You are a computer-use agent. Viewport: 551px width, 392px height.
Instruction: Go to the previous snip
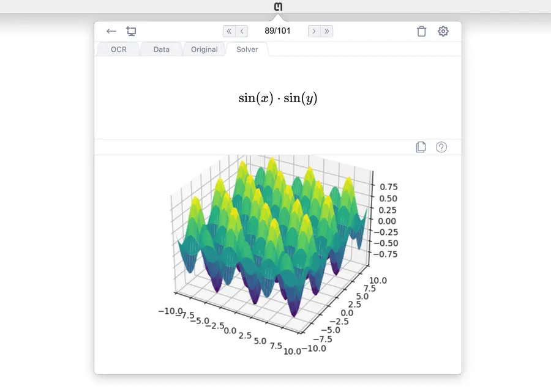242,31
